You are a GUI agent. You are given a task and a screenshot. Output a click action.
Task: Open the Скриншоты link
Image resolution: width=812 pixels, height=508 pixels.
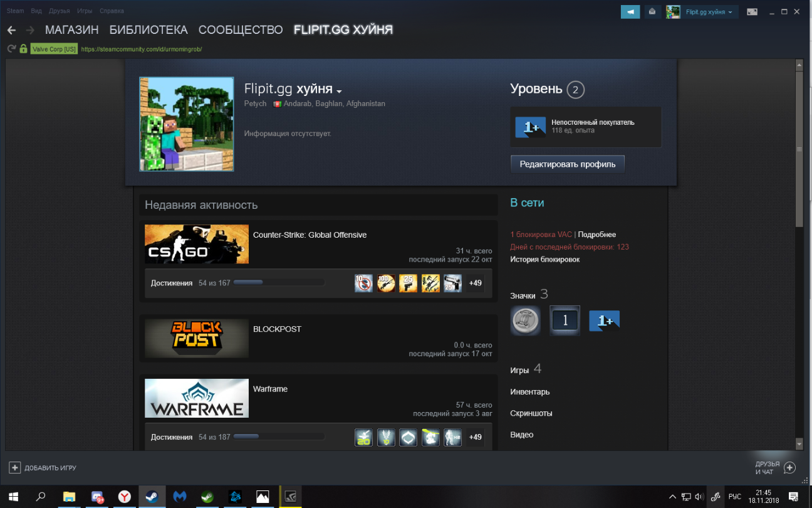[531, 413]
